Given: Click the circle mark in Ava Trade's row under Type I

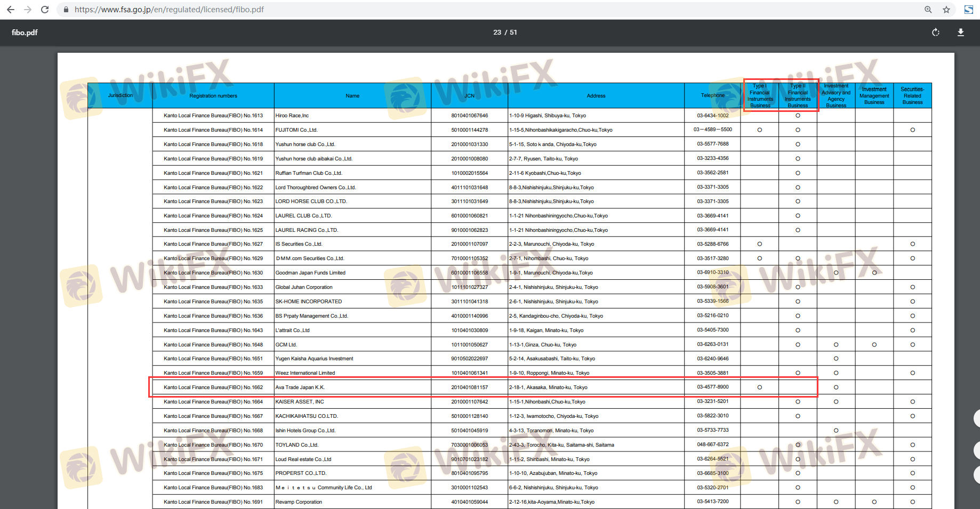Looking at the screenshot, I should (760, 387).
